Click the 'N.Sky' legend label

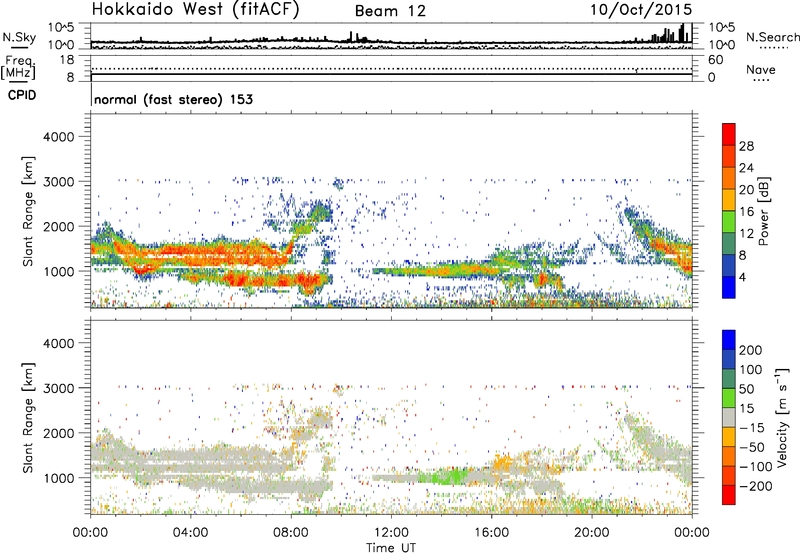pos(19,37)
